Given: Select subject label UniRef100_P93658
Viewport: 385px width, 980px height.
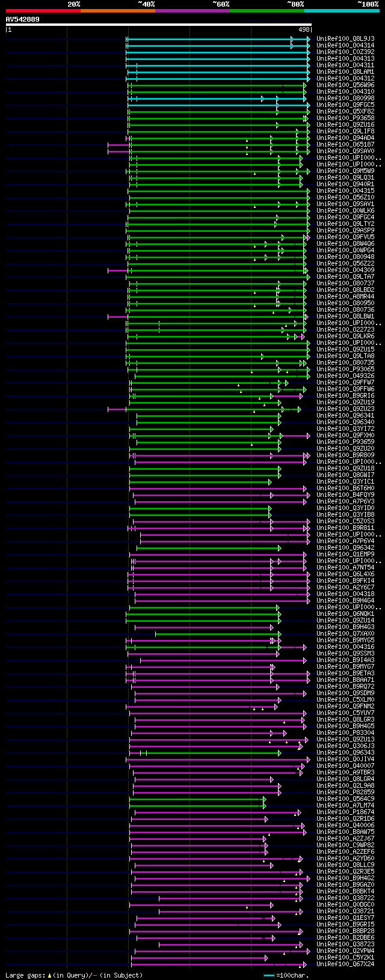Looking at the screenshot, I should [x=345, y=118].
